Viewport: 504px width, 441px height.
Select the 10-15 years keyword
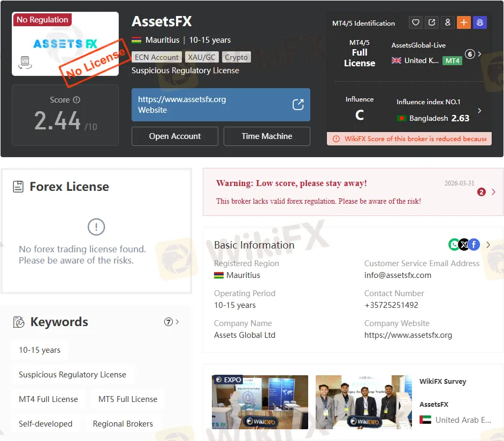pos(40,350)
